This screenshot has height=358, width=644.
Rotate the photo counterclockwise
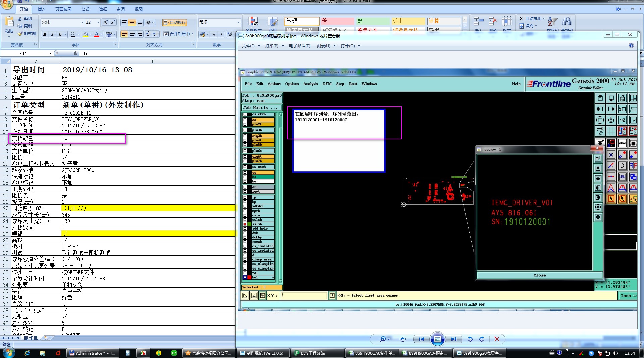click(x=470, y=339)
